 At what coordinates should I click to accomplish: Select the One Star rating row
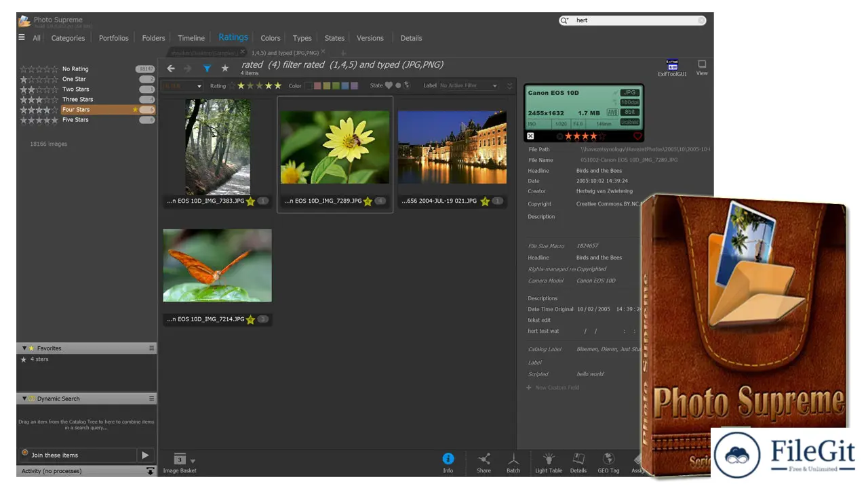point(87,79)
